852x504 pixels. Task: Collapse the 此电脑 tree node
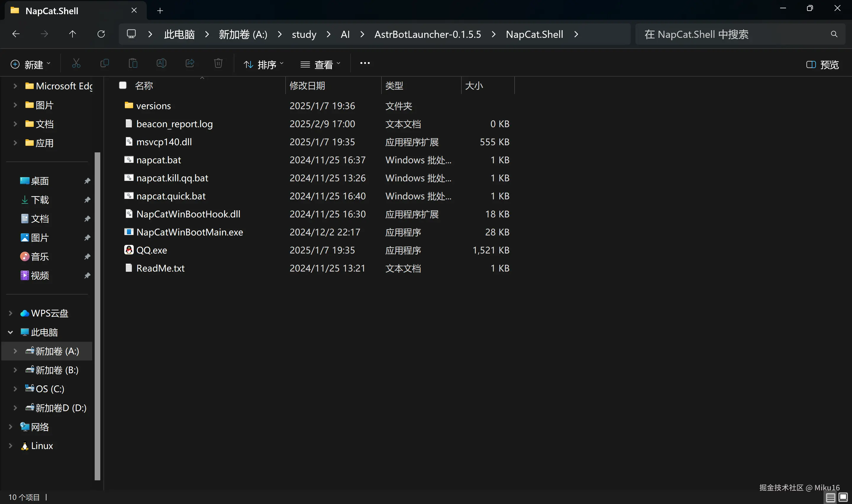pyautogui.click(x=11, y=332)
